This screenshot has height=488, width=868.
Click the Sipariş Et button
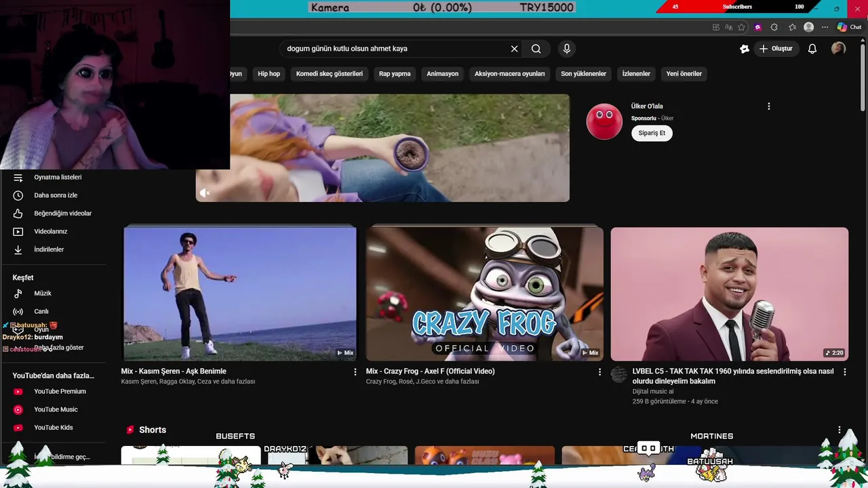pos(652,133)
